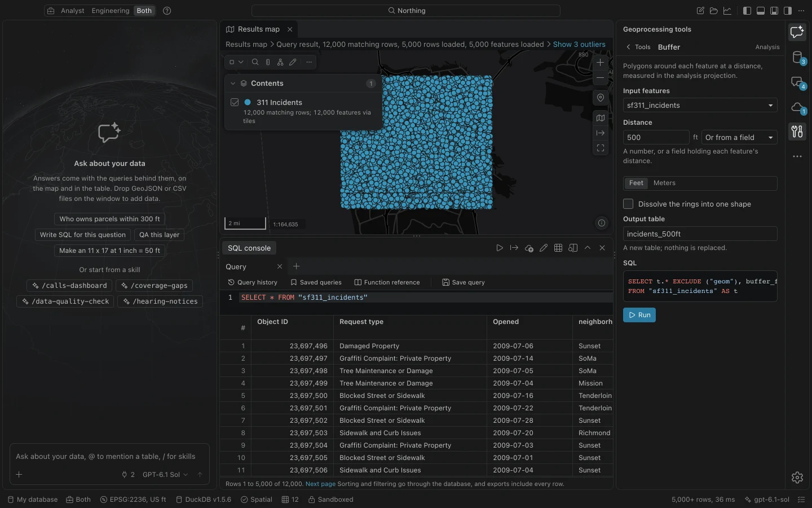Viewport: 812px width, 508px height.
Task: Switch the mode to Analyst
Action: (73, 11)
